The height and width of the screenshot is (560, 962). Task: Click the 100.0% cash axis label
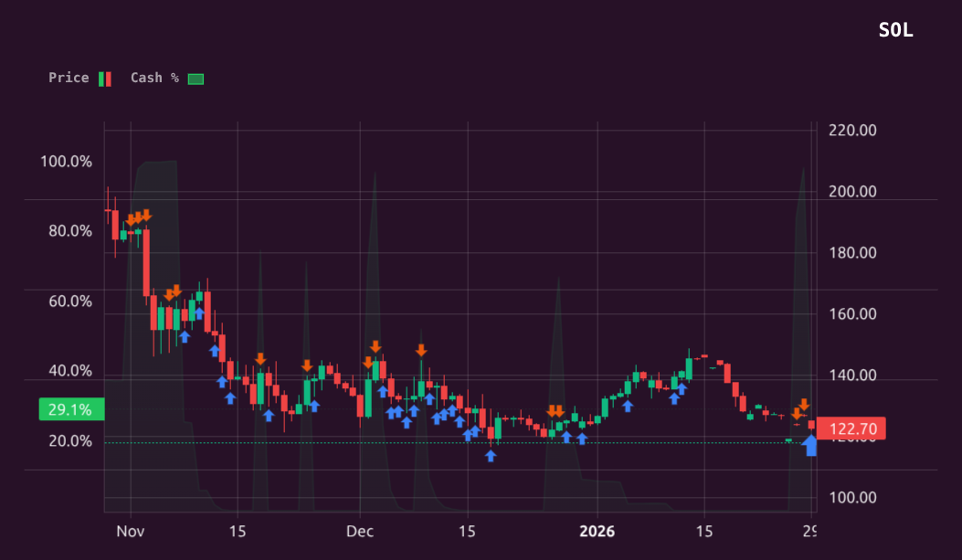(66, 162)
